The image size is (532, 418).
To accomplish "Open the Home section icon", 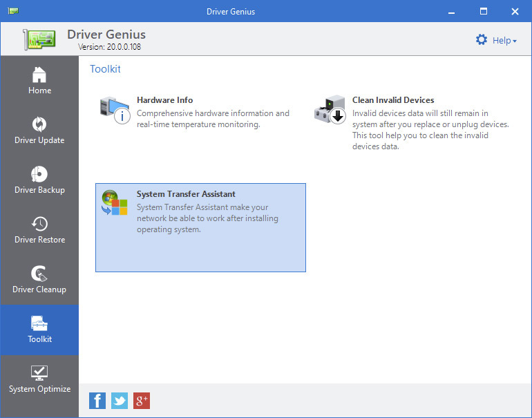I will 39,75.
